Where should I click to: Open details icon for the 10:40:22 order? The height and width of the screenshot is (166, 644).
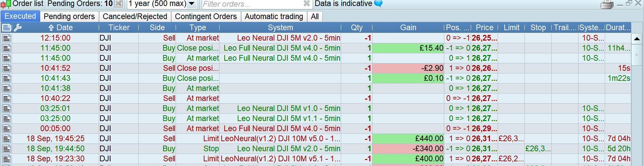pos(7,99)
